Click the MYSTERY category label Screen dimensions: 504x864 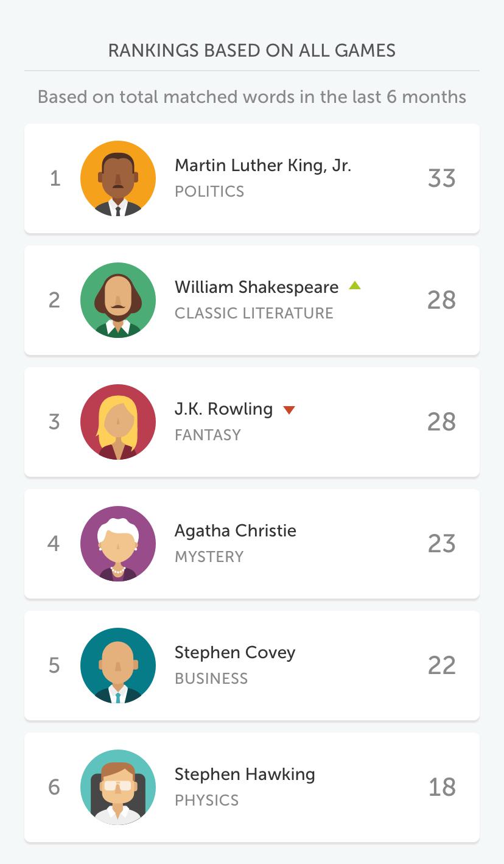(x=209, y=557)
